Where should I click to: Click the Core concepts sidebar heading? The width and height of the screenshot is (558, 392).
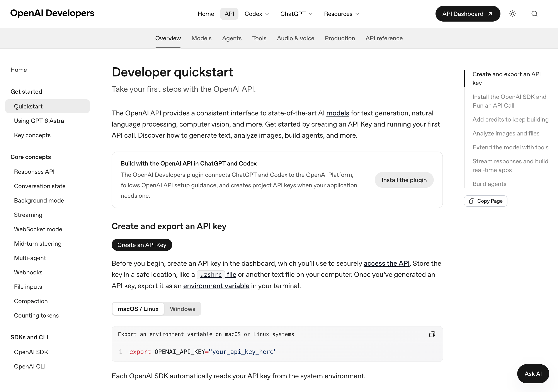coord(31,157)
